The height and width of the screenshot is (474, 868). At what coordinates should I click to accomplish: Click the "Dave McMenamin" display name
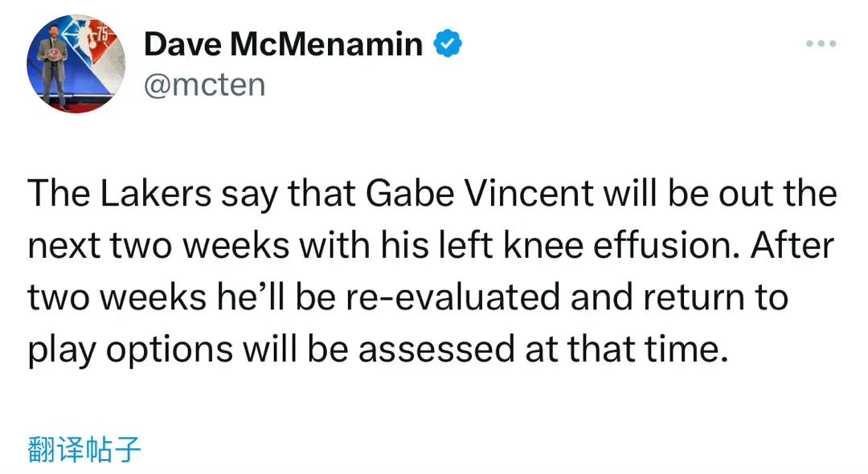coord(283,45)
